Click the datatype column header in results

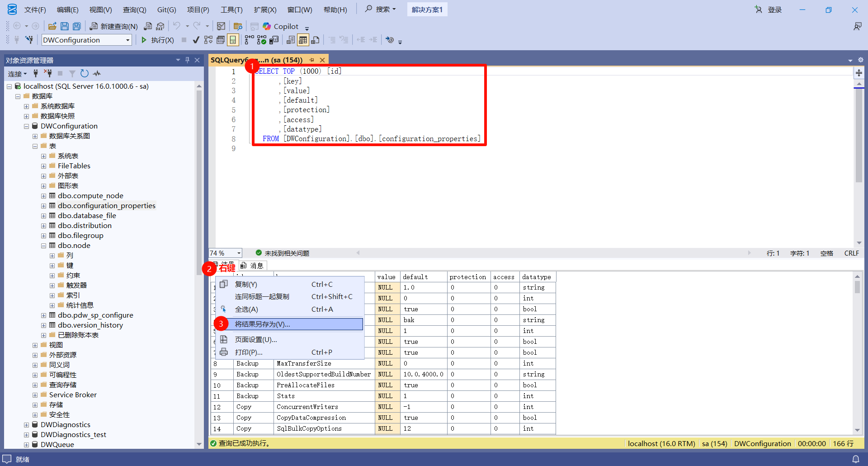(537, 277)
